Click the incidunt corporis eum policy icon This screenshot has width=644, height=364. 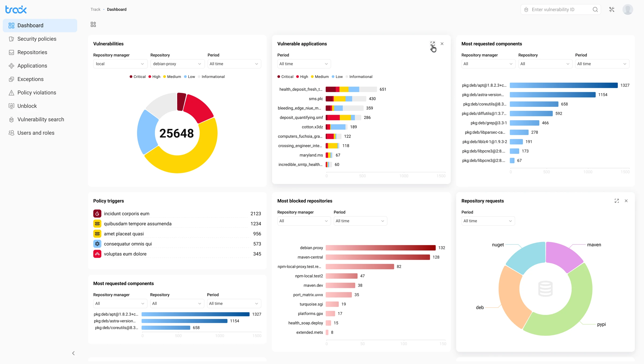click(x=97, y=214)
